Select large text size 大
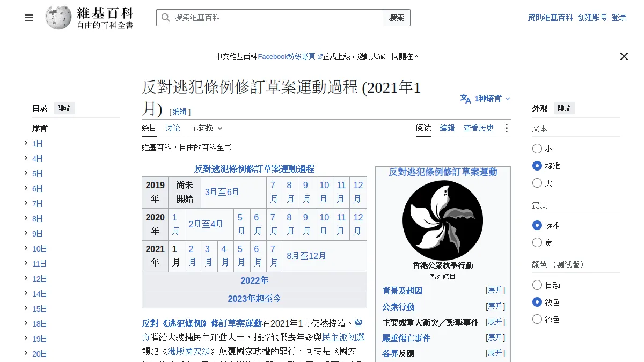The width and height of the screenshot is (644, 362). click(537, 183)
